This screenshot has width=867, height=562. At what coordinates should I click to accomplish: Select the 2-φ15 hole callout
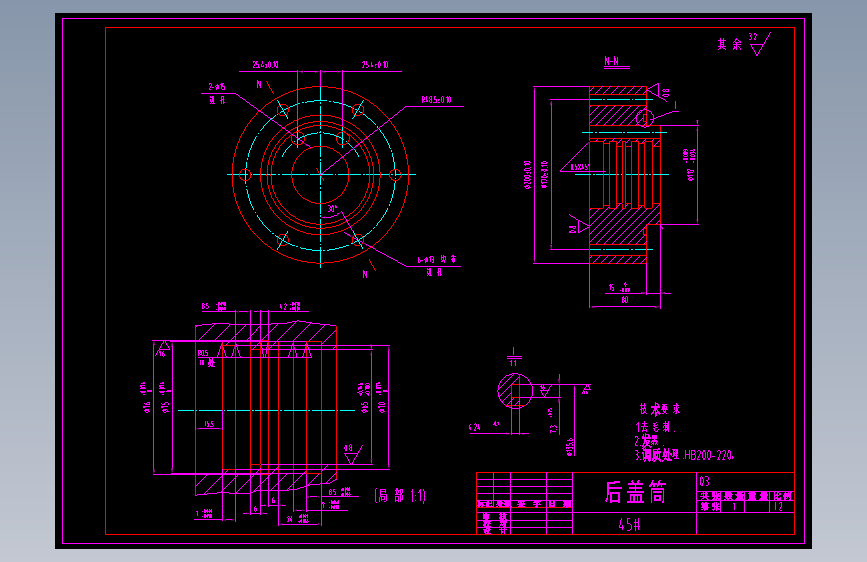click(x=217, y=87)
